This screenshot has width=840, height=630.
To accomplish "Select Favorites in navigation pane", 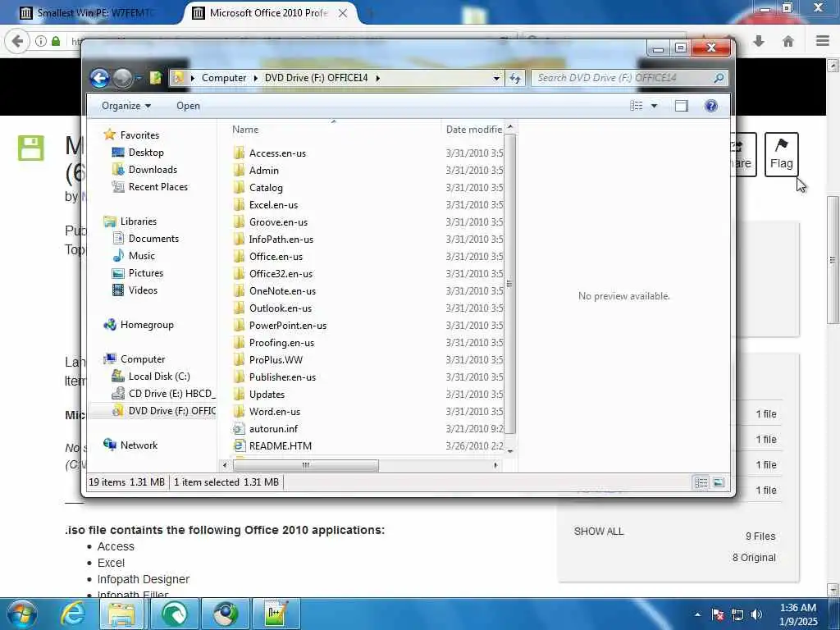I will click(x=139, y=135).
